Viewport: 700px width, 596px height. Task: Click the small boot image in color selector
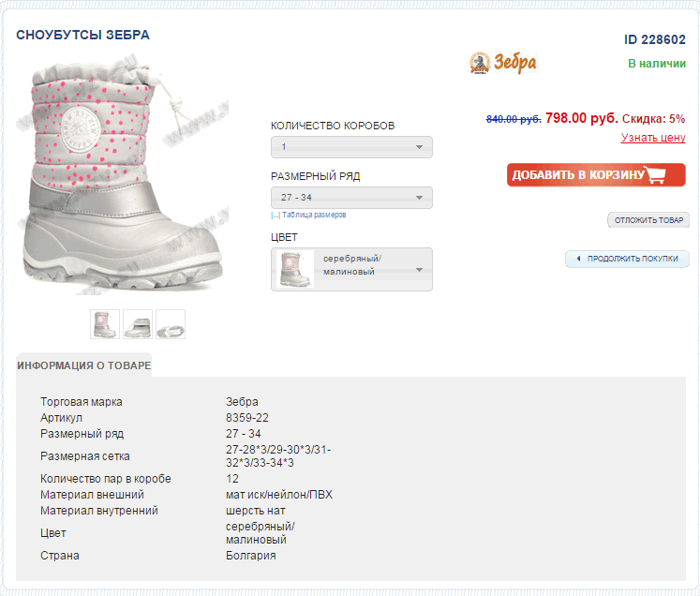point(294,269)
